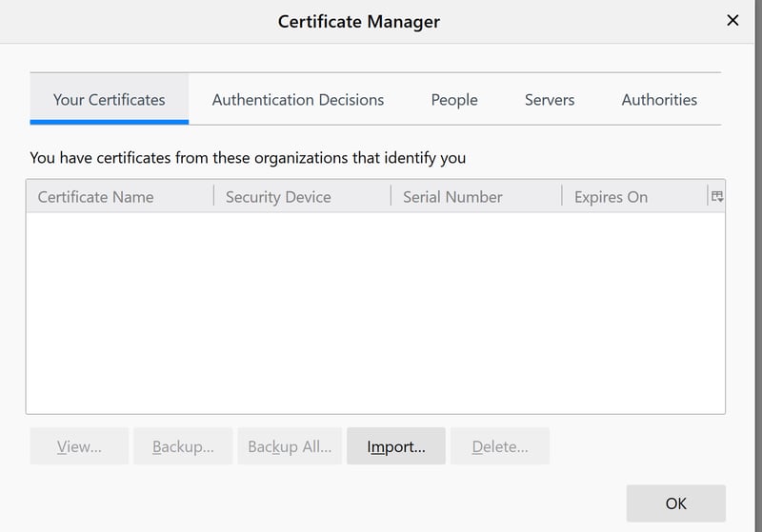Switch to the Authorities tab
The width and height of the screenshot is (762, 532).
point(659,100)
